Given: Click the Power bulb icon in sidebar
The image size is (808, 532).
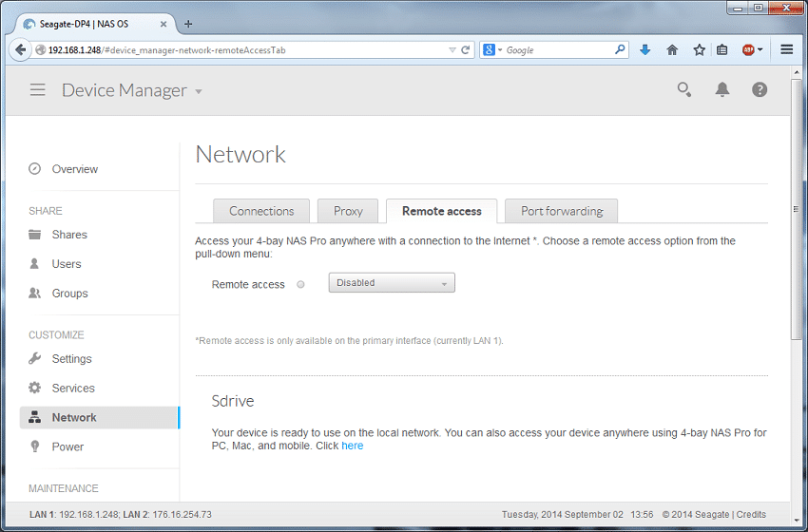Looking at the screenshot, I should click(34, 446).
